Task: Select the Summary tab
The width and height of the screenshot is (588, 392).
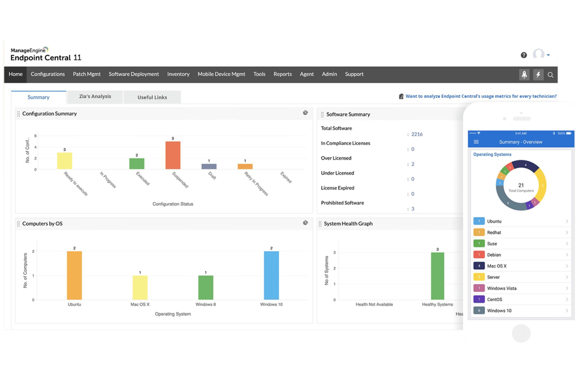Action: (39, 97)
